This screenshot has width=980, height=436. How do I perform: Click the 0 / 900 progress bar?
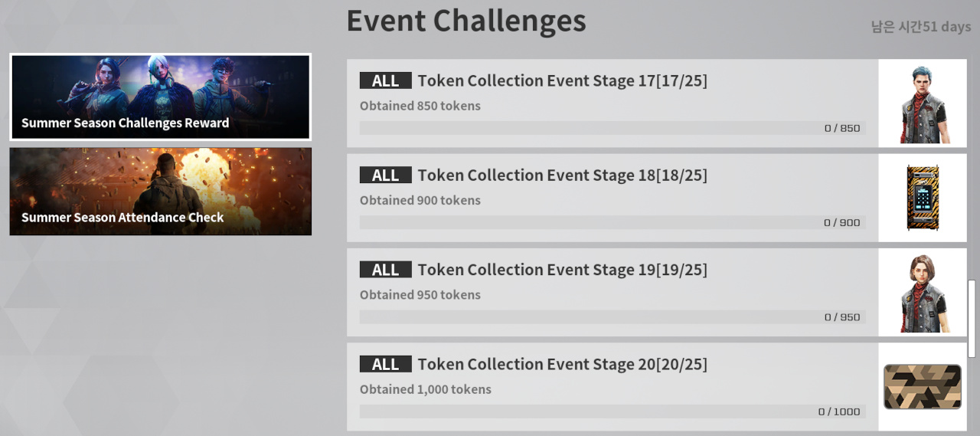point(612,222)
